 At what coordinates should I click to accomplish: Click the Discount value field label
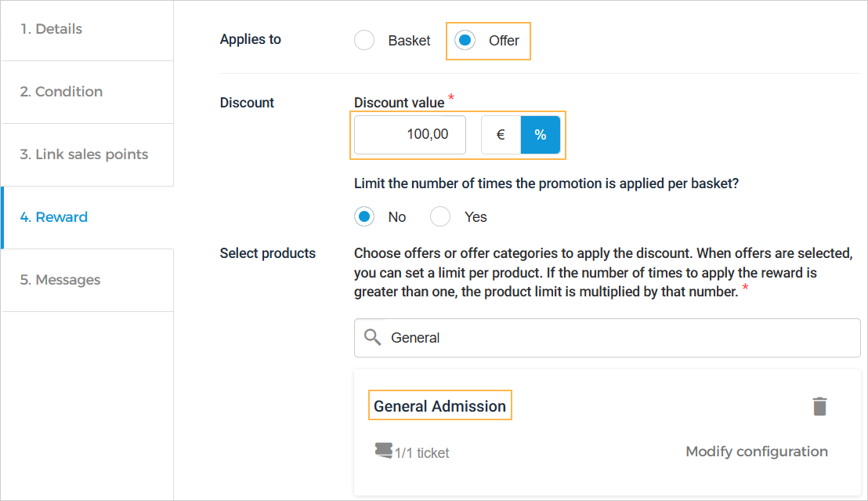point(399,103)
